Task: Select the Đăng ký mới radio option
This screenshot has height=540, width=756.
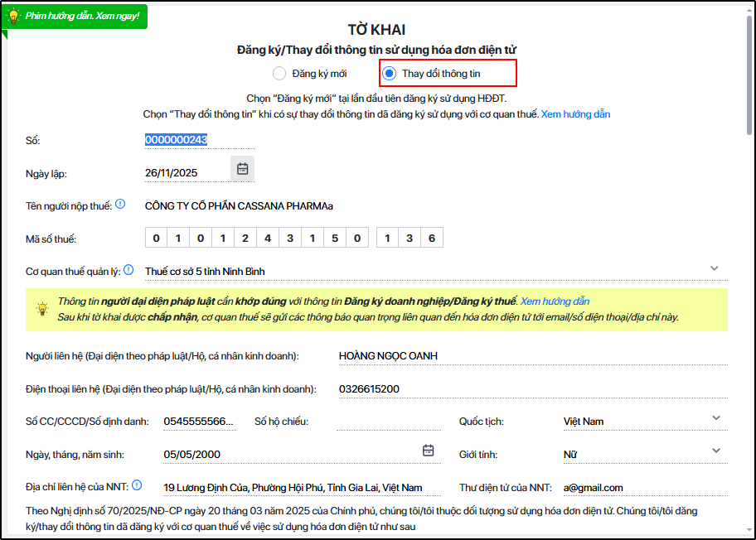Action: tap(279, 73)
